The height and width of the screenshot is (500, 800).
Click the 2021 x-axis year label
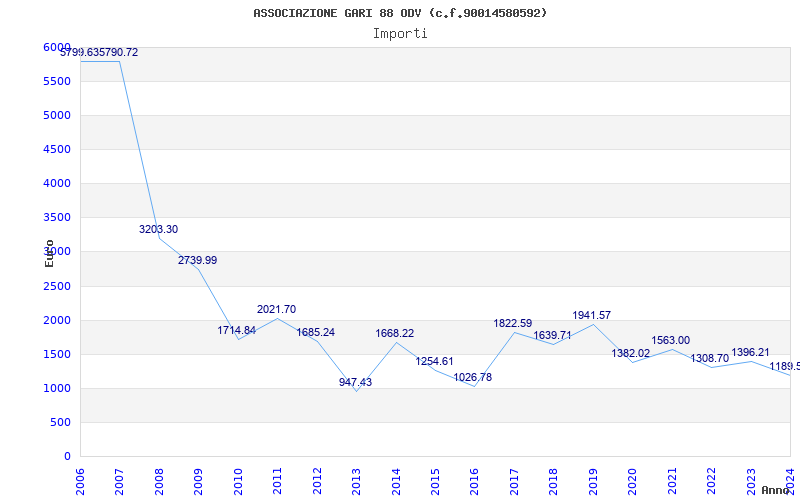click(x=672, y=482)
